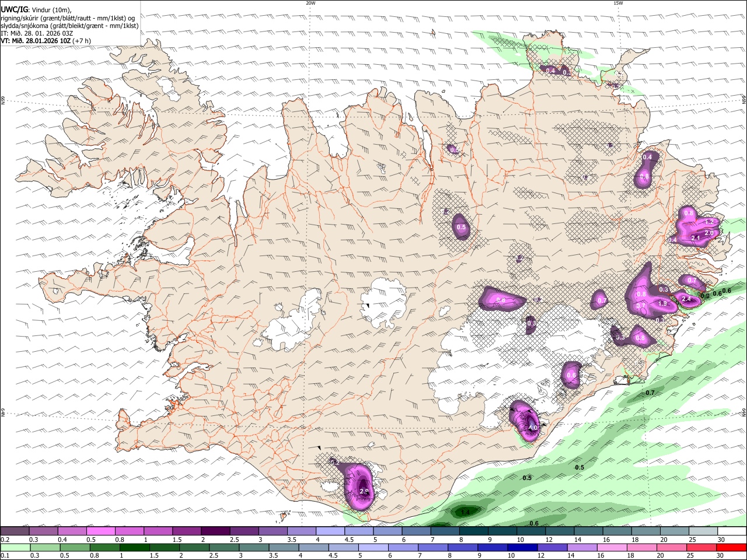Viewport: 747px width, 560px height.
Task: Select the 'IT: Mið. 28. 01. 2026 03Z' line
Action: click(x=37, y=33)
